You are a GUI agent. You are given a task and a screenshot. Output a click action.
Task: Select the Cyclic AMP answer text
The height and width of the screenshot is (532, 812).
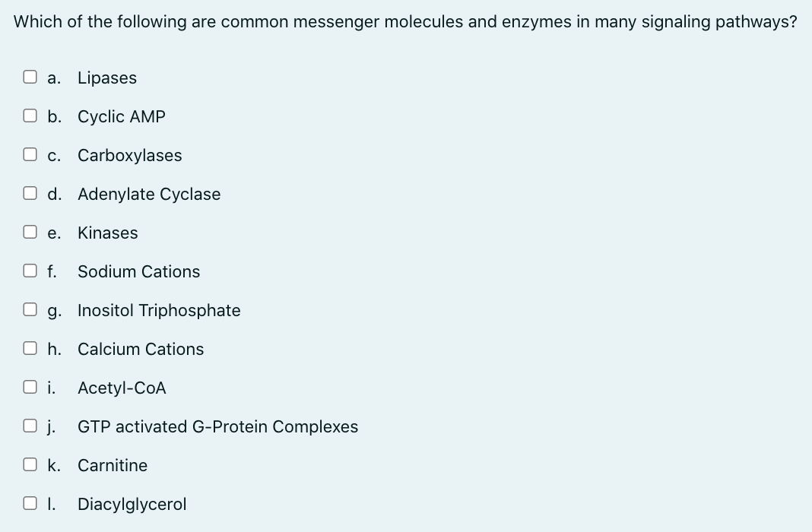coord(121,116)
